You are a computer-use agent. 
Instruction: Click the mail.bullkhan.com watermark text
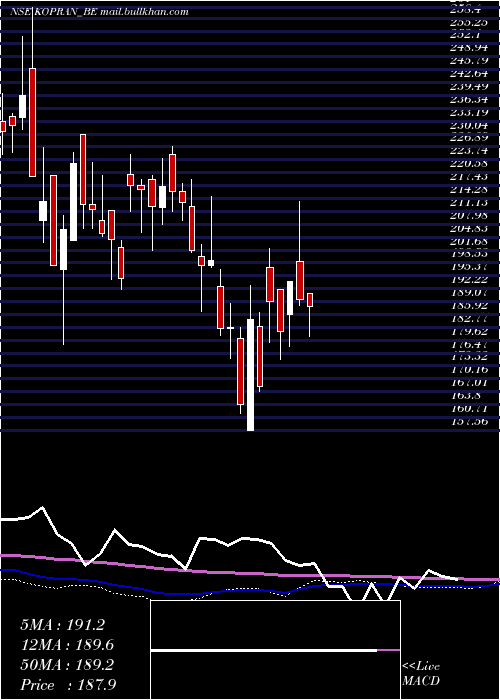[x=143, y=12]
